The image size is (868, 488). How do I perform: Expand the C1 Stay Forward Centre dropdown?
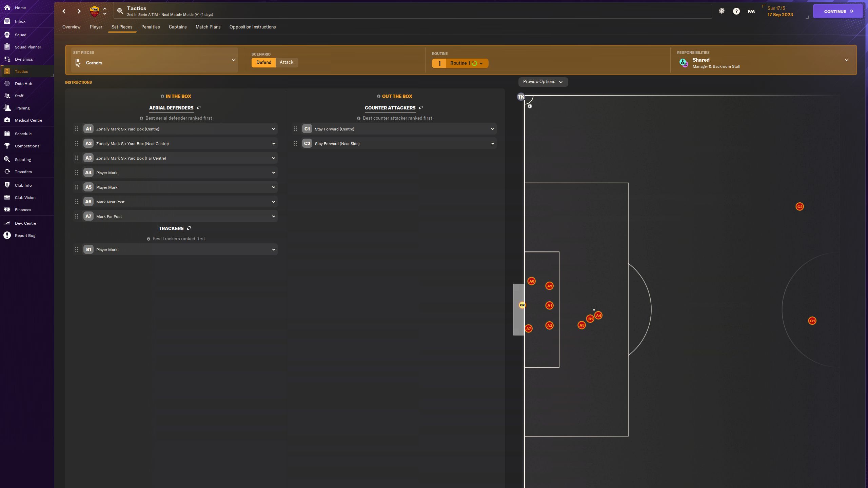(x=492, y=129)
